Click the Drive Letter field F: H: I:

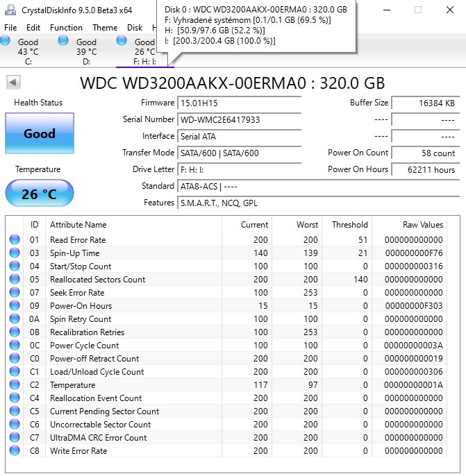click(240, 170)
